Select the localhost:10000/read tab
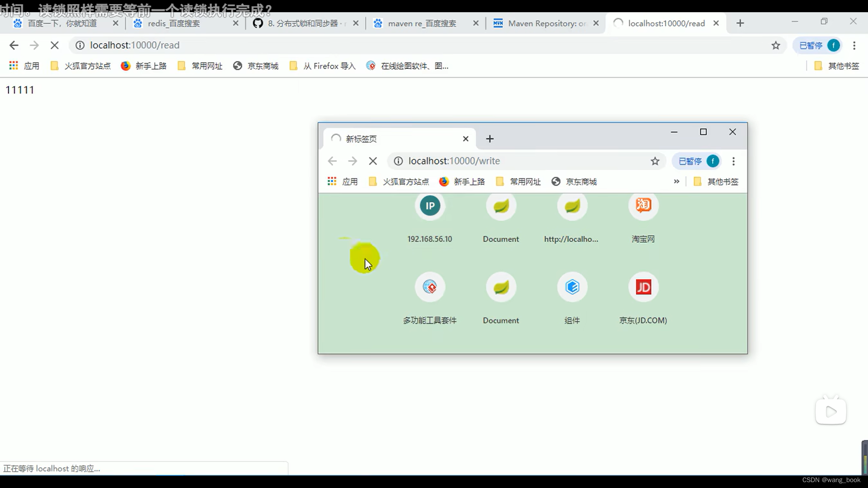Screen dimensions: 868x488 [666, 23]
